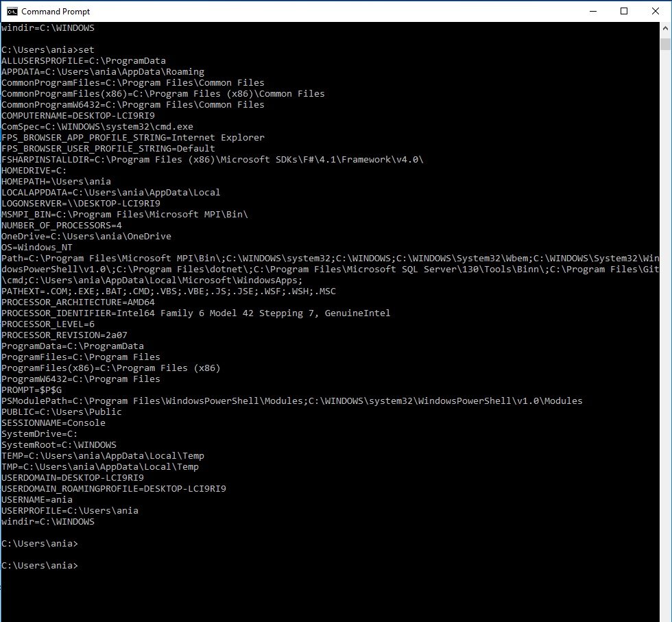This screenshot has height=622, width=672.
Task: Click the ProgramFiles(x86) line
Action: click(110, 368)
